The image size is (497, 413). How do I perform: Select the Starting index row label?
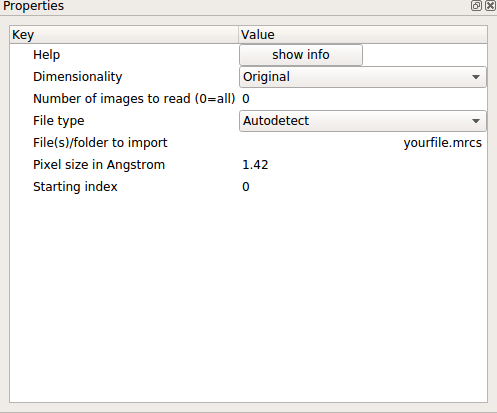pyautogui.click(x=75, y=187)
